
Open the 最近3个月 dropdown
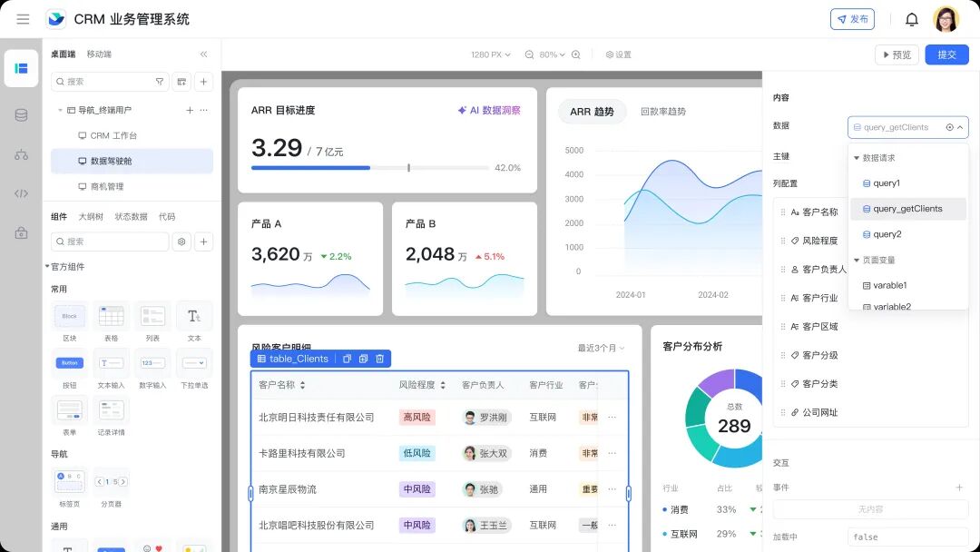(601, 348)
